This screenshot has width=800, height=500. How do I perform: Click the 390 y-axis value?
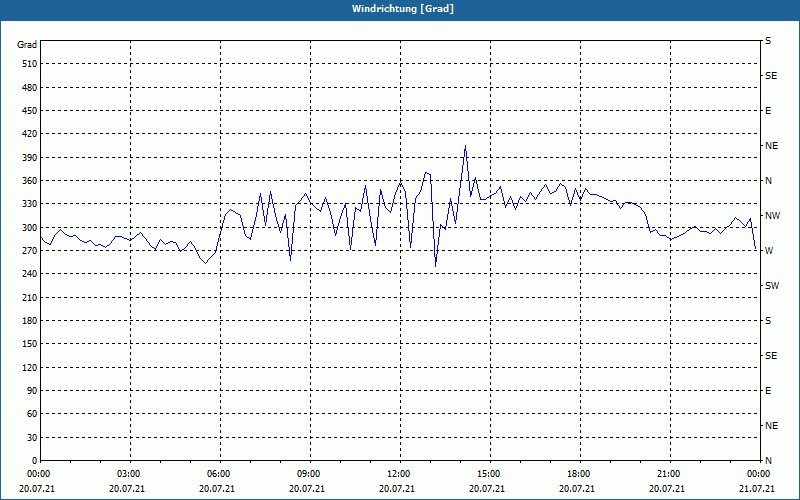click(30, 157)
